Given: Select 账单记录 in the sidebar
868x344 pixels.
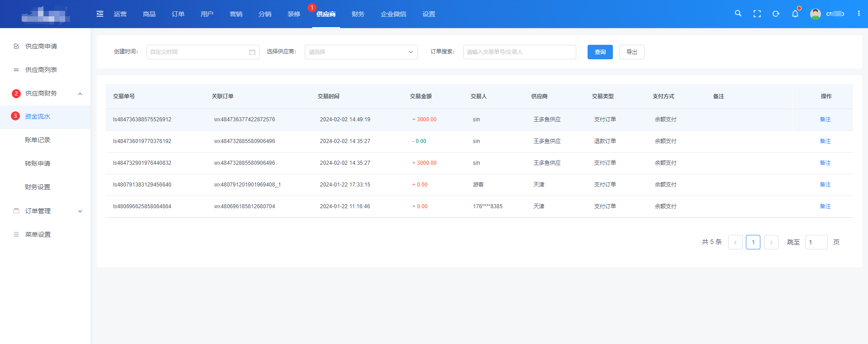Looking at the screenshot, I should 38,140.
